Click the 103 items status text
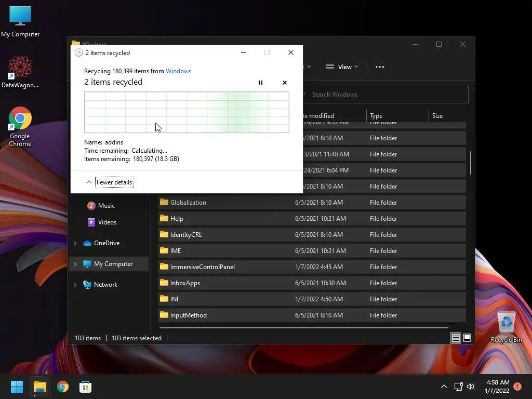The image size is (532, 399). coord(88,338)
